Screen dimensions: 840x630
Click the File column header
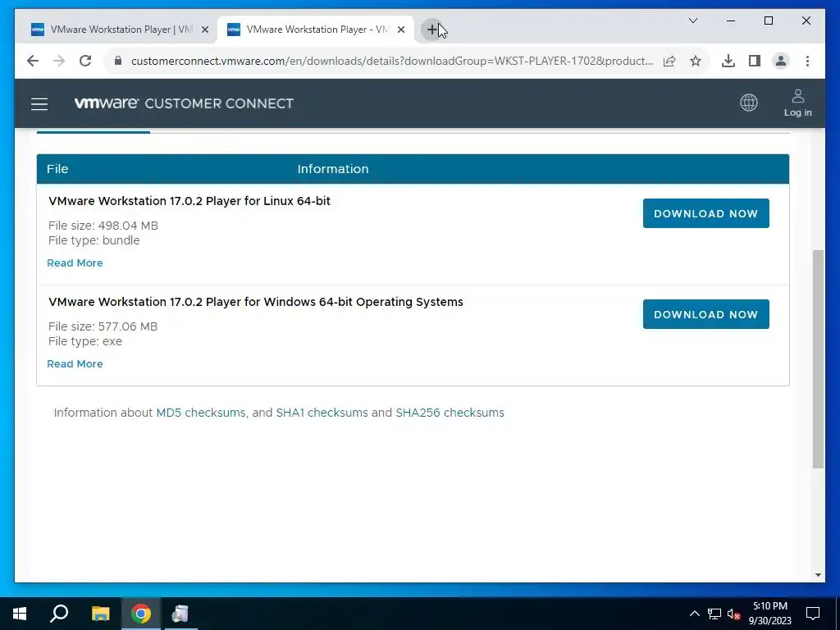tap(57, 169)
